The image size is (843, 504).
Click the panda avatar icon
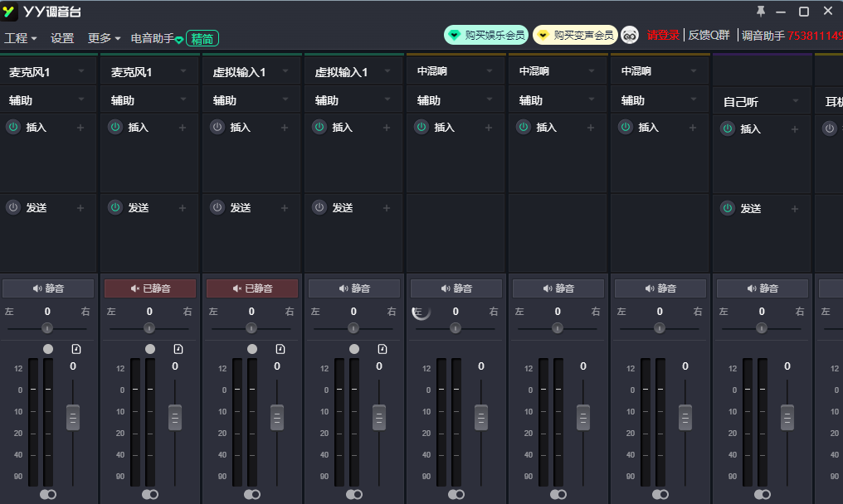630,35
